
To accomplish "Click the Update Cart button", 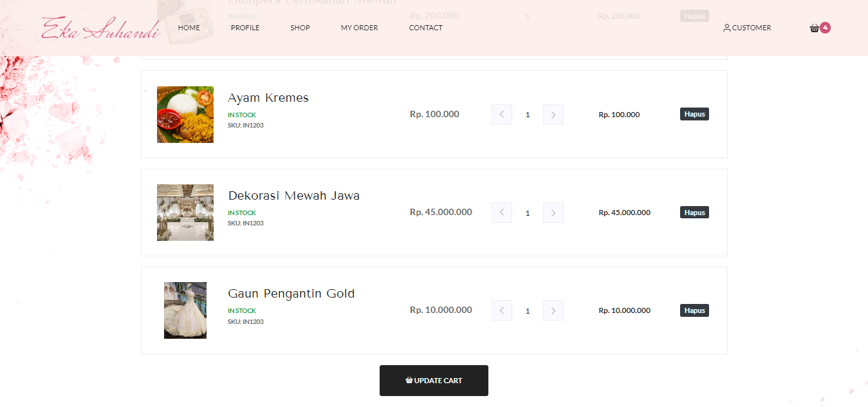I will (434, 381).
